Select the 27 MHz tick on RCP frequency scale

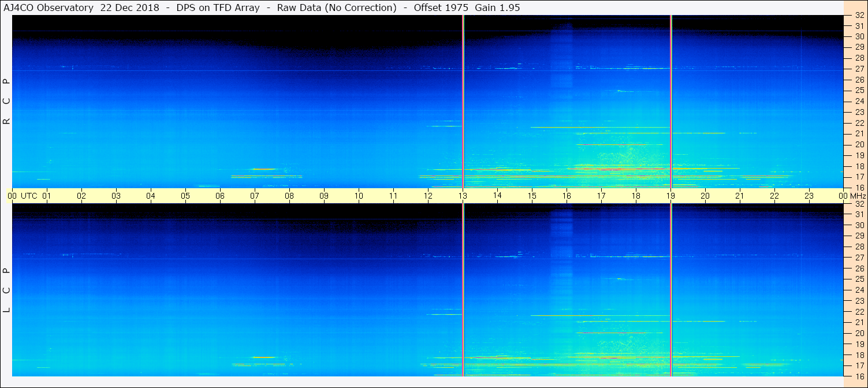point(859,69)
